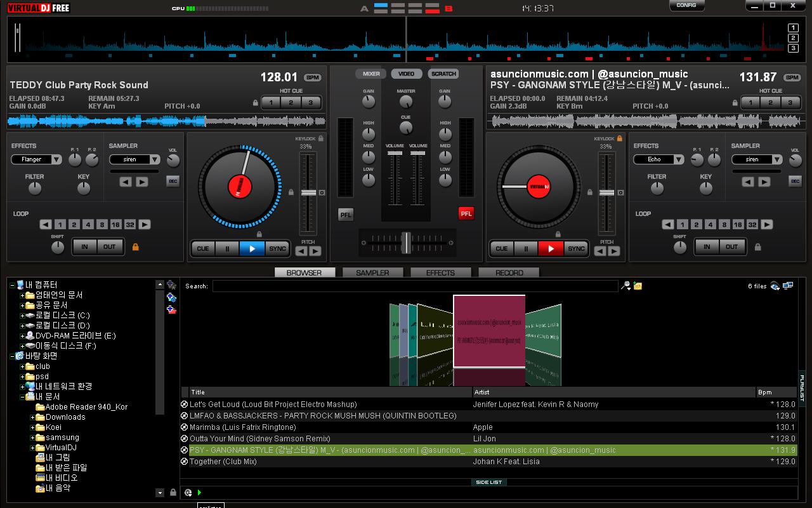This screenshot has height=508, width=812.
Task: Turn the master volume knob
Action: click(406, 102)
